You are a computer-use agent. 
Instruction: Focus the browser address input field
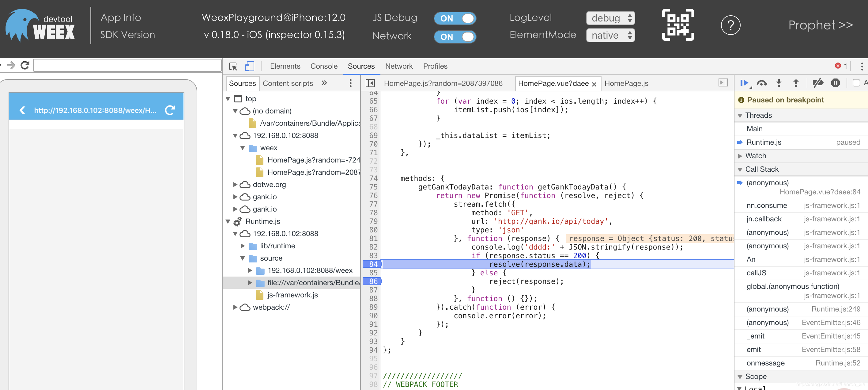point(127,65)
